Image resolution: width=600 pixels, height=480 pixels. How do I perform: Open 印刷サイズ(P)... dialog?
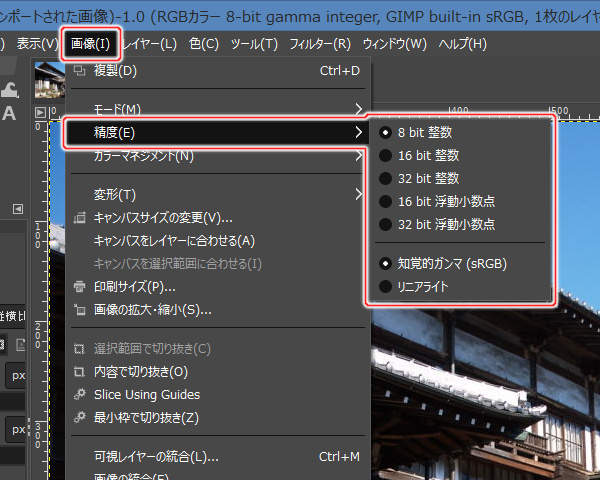coord(217,287)
